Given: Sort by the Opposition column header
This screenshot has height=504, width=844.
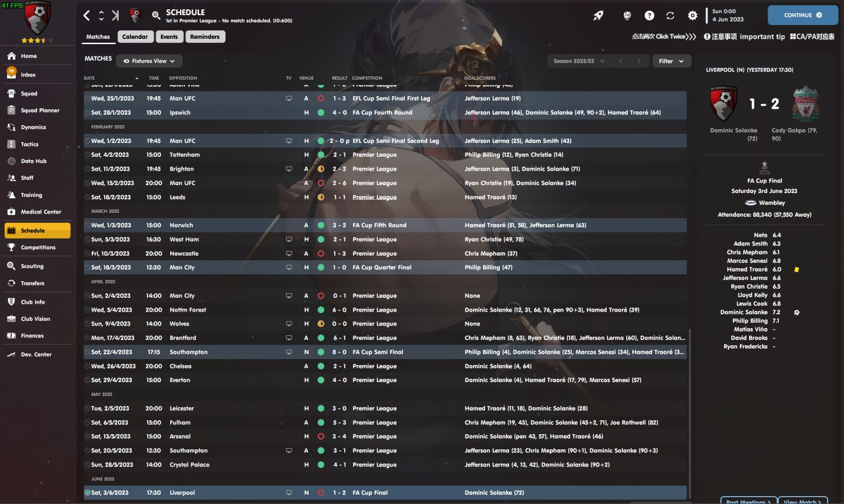Looking at the screenshot, I should [183, 78].
